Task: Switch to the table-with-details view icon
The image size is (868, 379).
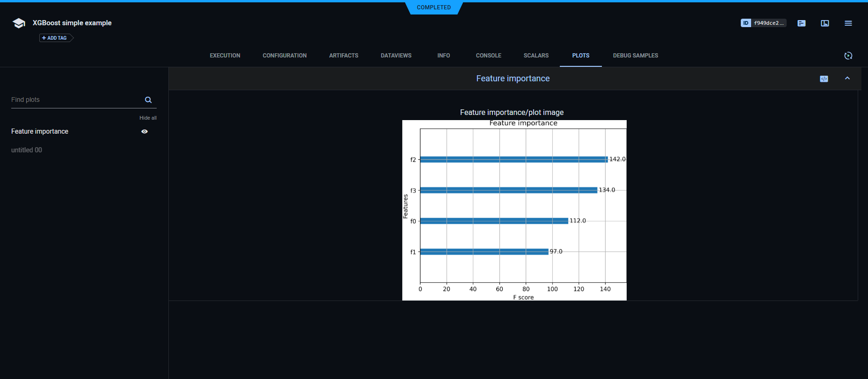Action: point(825,23)
